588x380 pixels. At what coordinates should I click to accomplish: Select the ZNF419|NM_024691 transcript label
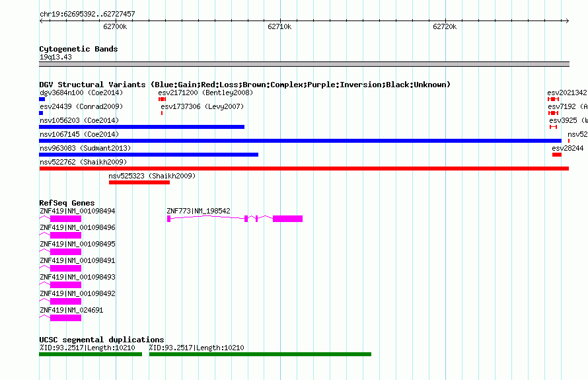[71, 310]
